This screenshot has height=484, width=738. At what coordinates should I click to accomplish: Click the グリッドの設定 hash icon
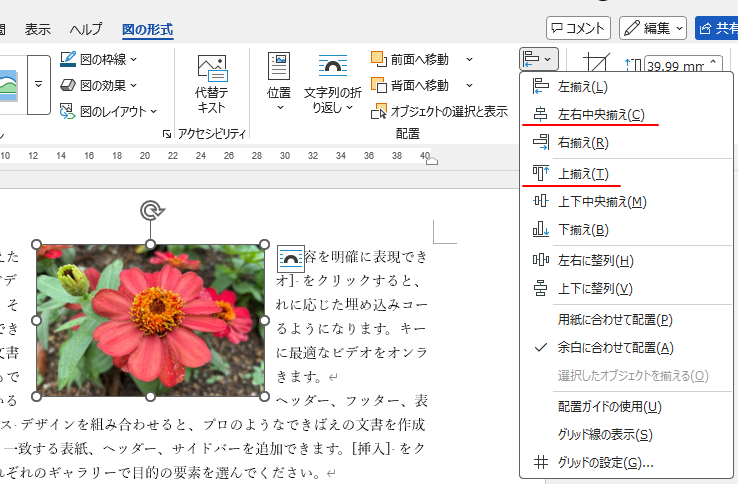click(541, 462)
